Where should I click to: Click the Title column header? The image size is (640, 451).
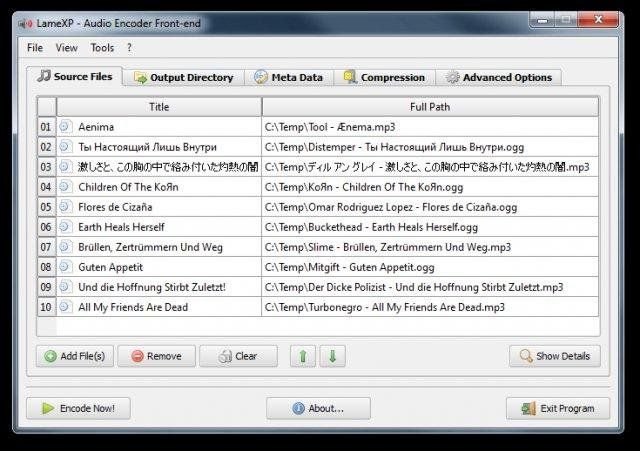click(x=159, y=107)
